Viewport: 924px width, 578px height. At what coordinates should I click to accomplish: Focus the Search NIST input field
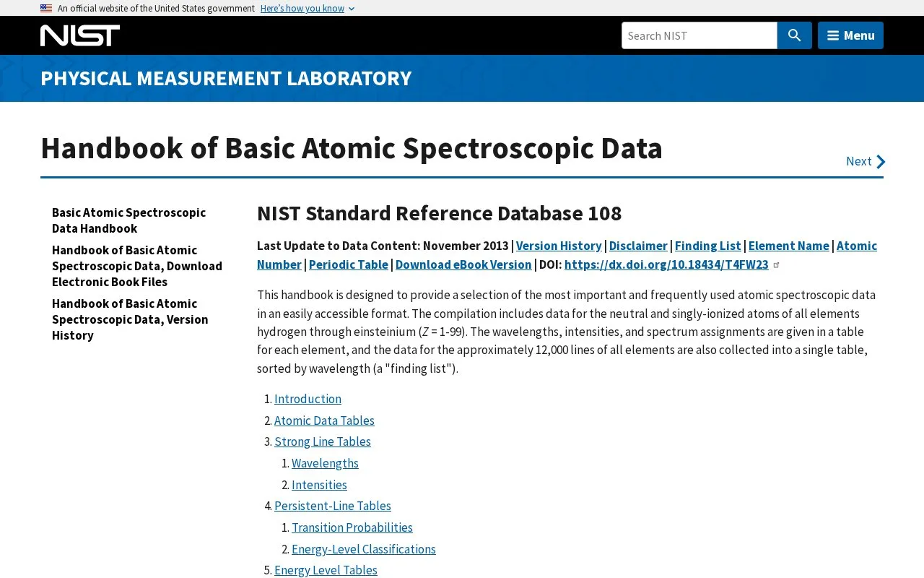point(699,35)
